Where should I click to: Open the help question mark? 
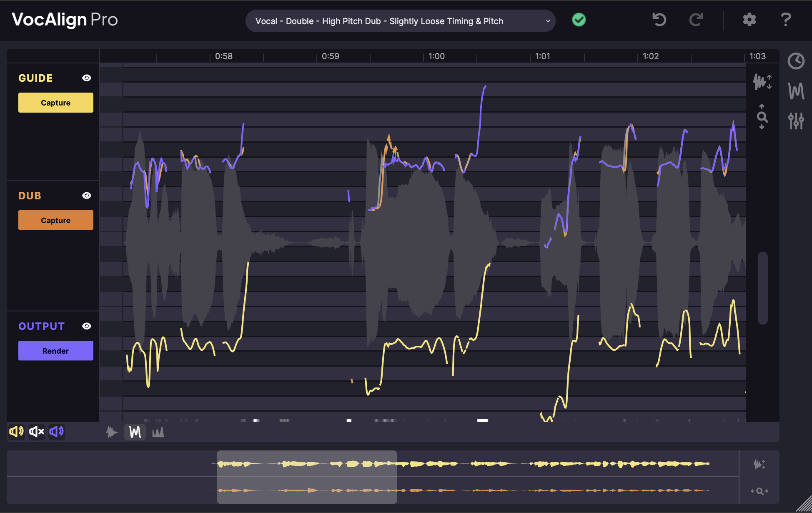point(786,20)
